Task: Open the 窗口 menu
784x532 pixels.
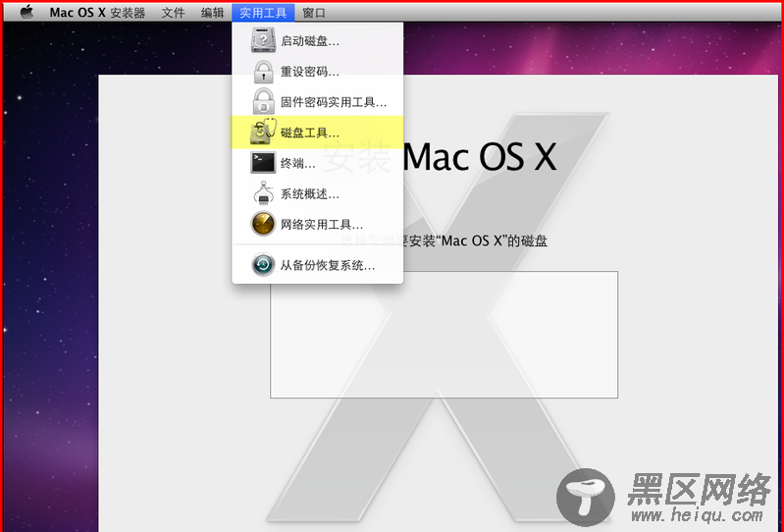Action: [x=314, y=13]
